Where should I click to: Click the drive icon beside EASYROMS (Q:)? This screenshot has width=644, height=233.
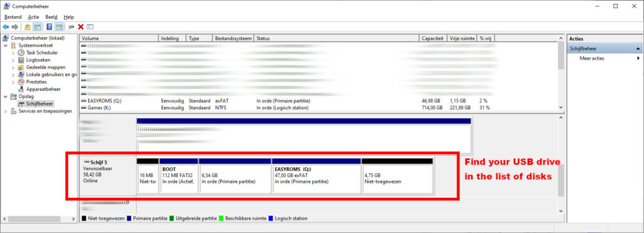point(84,100)
